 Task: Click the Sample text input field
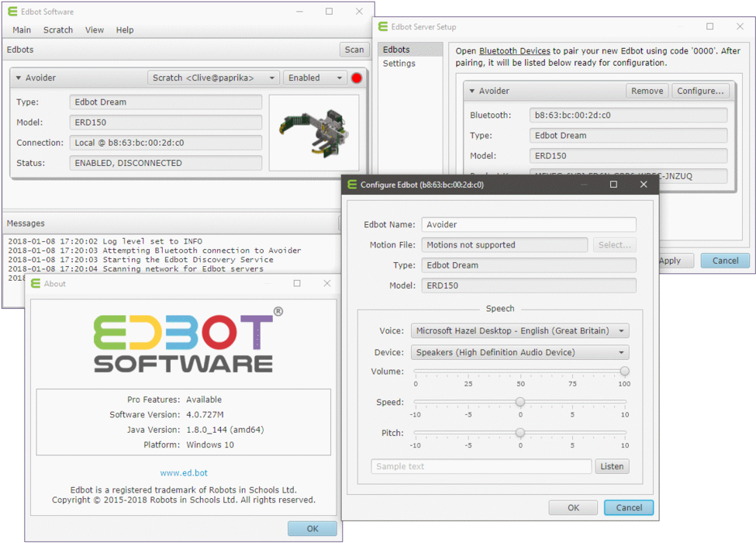(x=482, y=466)
